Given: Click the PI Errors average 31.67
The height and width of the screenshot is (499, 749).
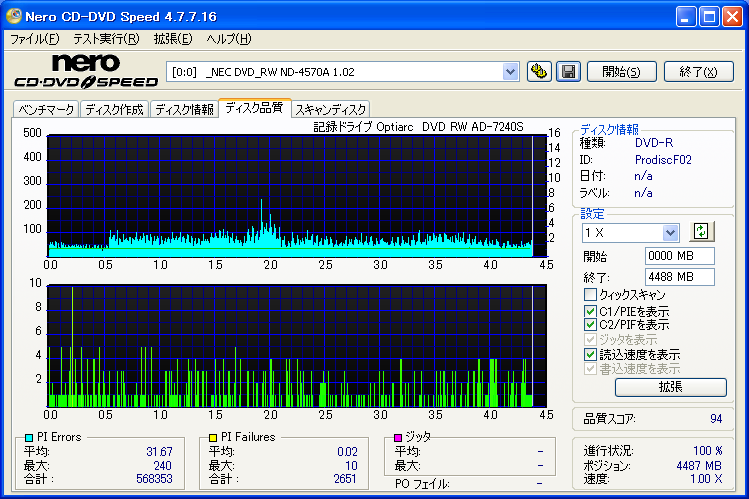Looking at the screenshot, I should tap(160, 452).
